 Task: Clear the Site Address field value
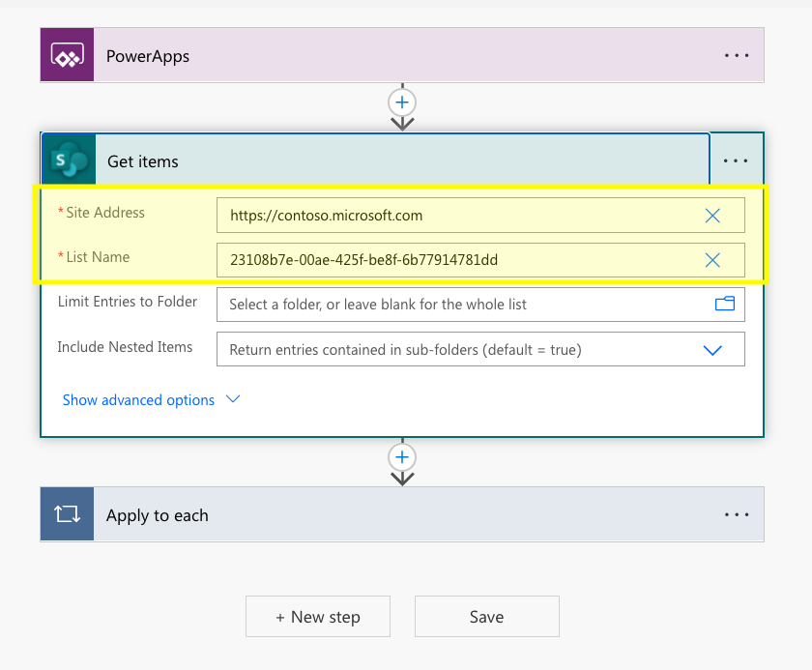pos(712,215)
